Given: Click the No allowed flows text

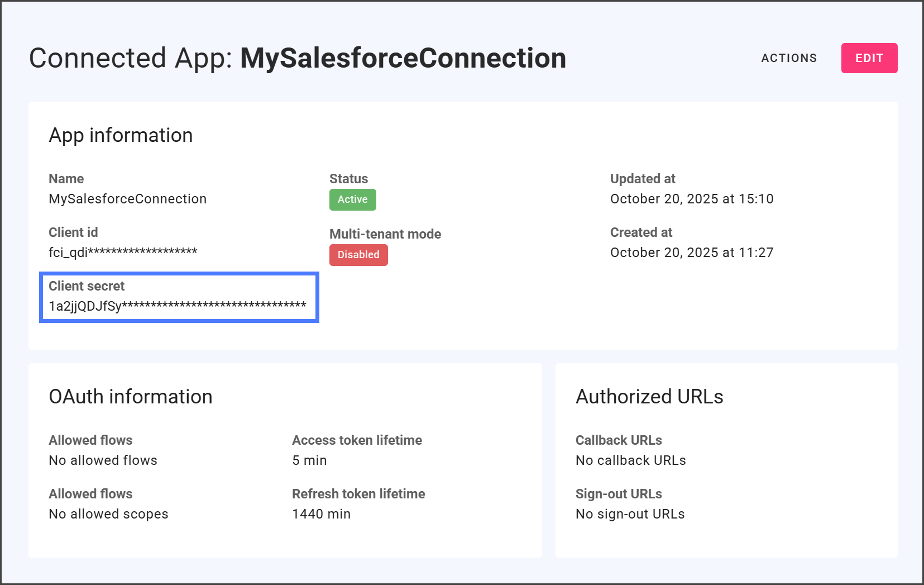Looking at the screenshot, I should [103, 460].
